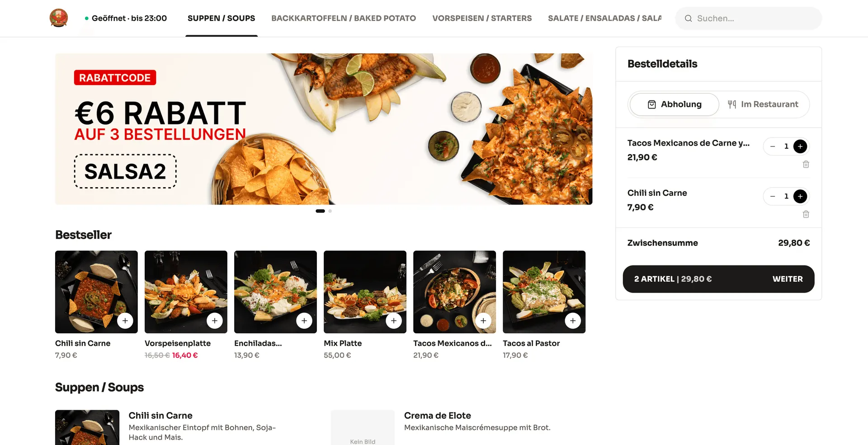The image size is (868, 445).
Task: Select Abholung pickup option
Action: [674, 104]
